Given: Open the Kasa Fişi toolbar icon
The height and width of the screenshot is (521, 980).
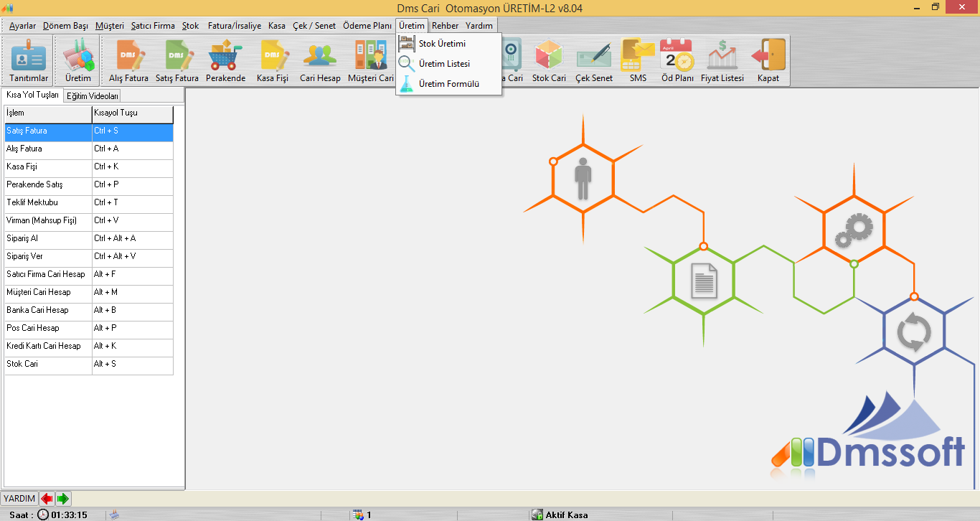Looking at the screenshot, I should [x=273, y=60].
